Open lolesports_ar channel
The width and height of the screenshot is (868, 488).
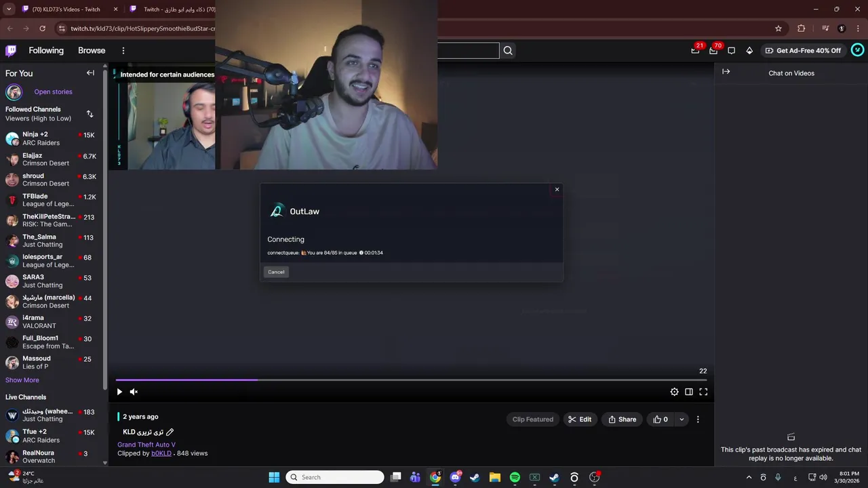point(51,261)
